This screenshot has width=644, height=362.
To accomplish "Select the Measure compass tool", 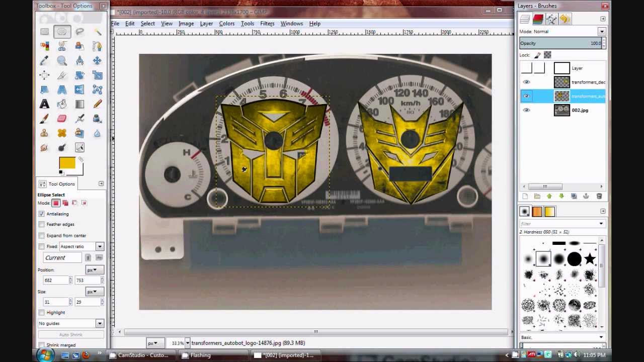I will coord(79,61).
